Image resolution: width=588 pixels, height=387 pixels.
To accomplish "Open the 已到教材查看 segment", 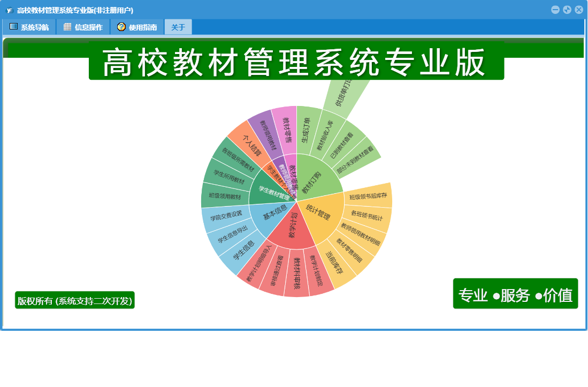I will point(341,146).
